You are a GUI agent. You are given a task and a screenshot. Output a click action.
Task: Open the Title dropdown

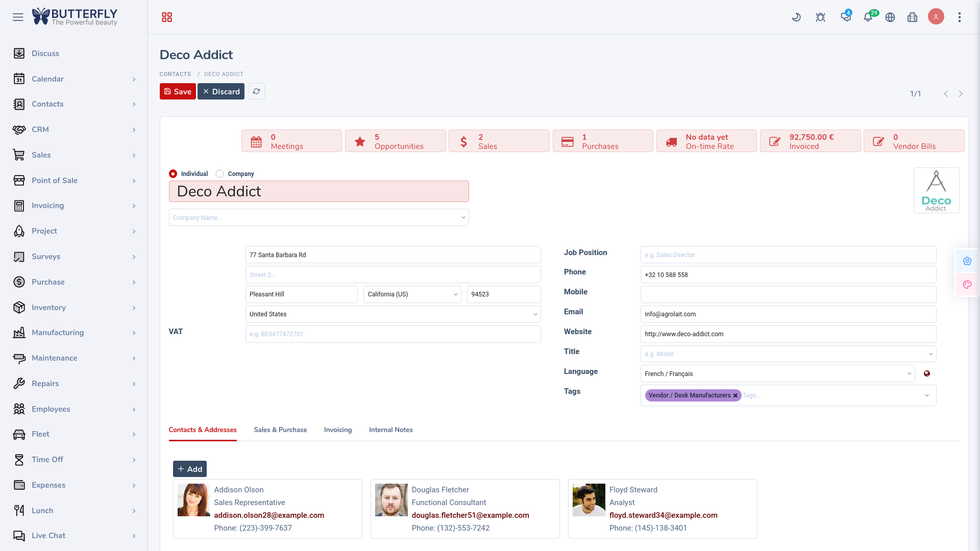tap(789, 354)
